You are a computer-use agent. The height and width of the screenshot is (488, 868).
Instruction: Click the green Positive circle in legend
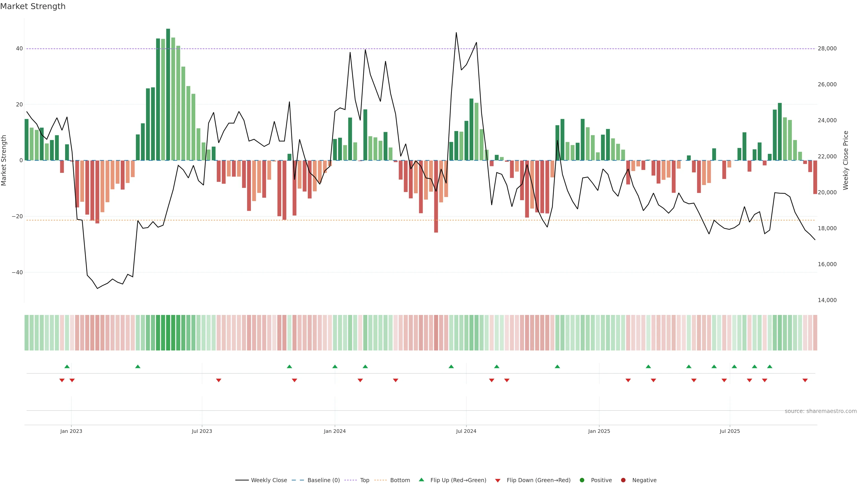[x=582, y=480]
